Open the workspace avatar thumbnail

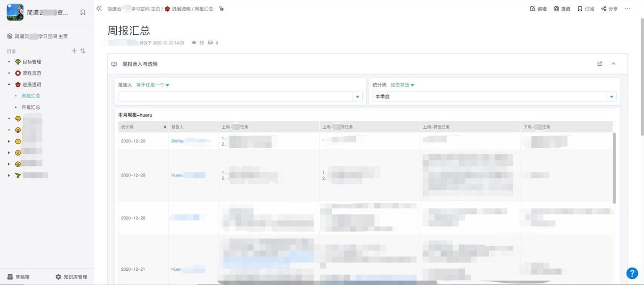tap(15, 13)
